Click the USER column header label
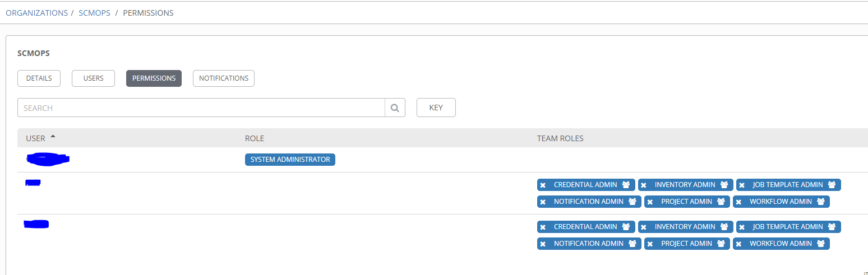The width and height of the screenshot is (868, 275). coord(35,138)
